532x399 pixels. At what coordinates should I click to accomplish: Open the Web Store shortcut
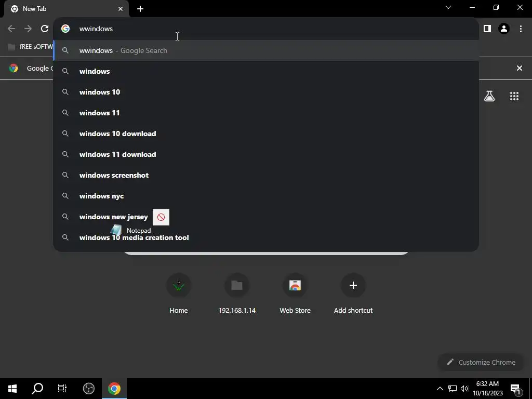coord(295,294)
